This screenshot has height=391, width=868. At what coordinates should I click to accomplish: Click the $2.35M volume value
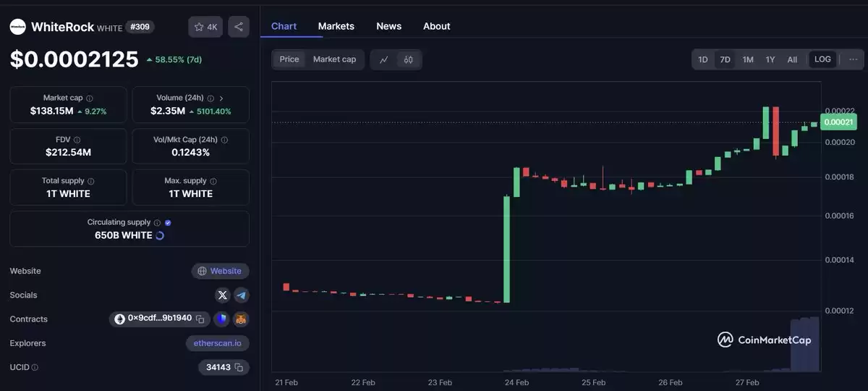(x=167, y=111)
